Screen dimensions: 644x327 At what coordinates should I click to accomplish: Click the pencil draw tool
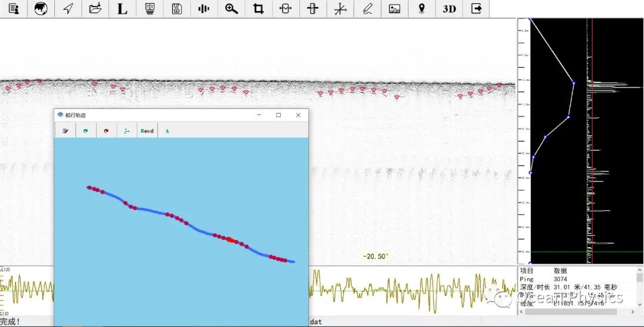367,9
